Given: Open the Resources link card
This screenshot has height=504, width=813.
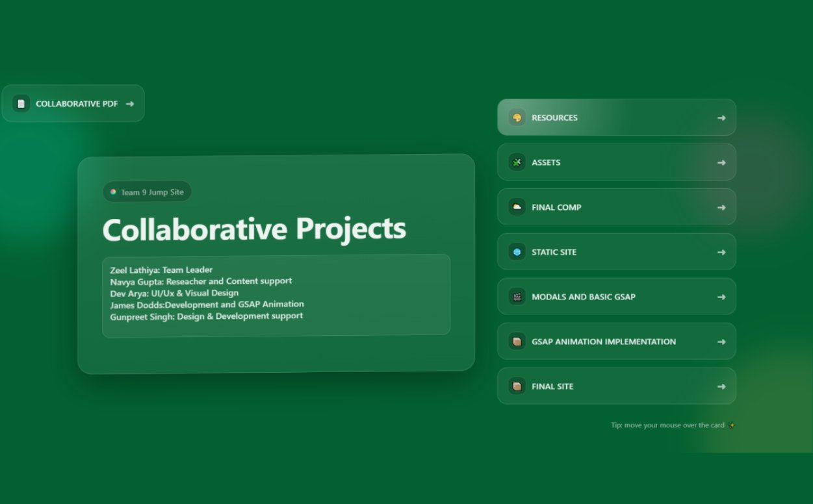Looking at the screenshot, I should click(616, 118).
